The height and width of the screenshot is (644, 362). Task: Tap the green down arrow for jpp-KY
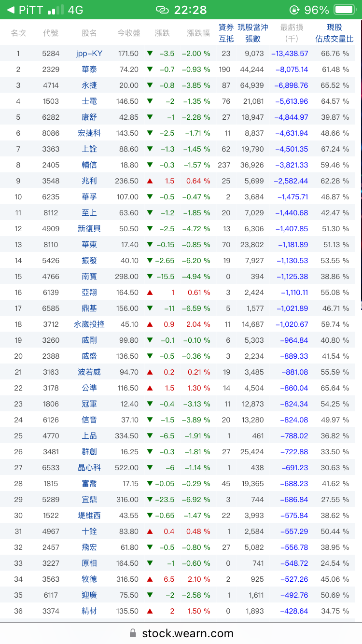click(x=150, y=54)
